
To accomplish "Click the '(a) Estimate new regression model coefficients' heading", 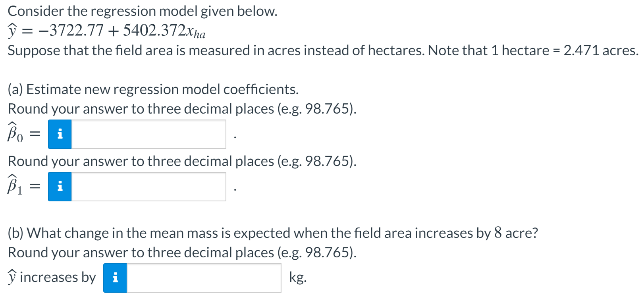I will coord(153,89).
